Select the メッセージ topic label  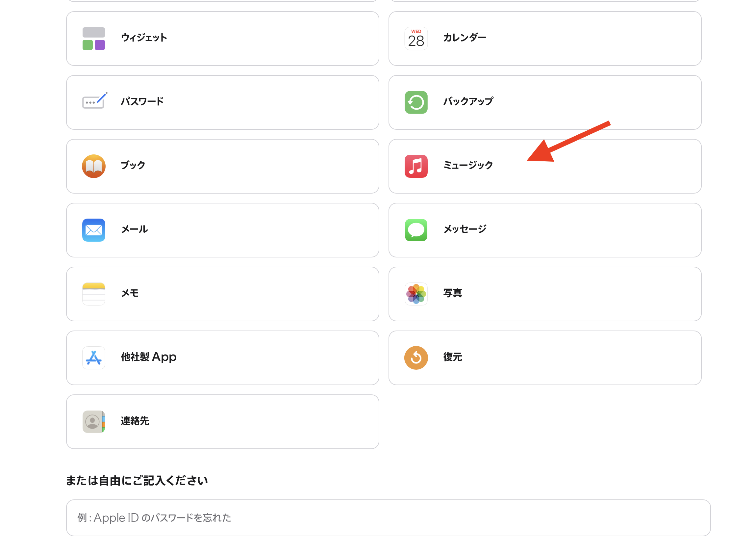click(x=465, y=229)
